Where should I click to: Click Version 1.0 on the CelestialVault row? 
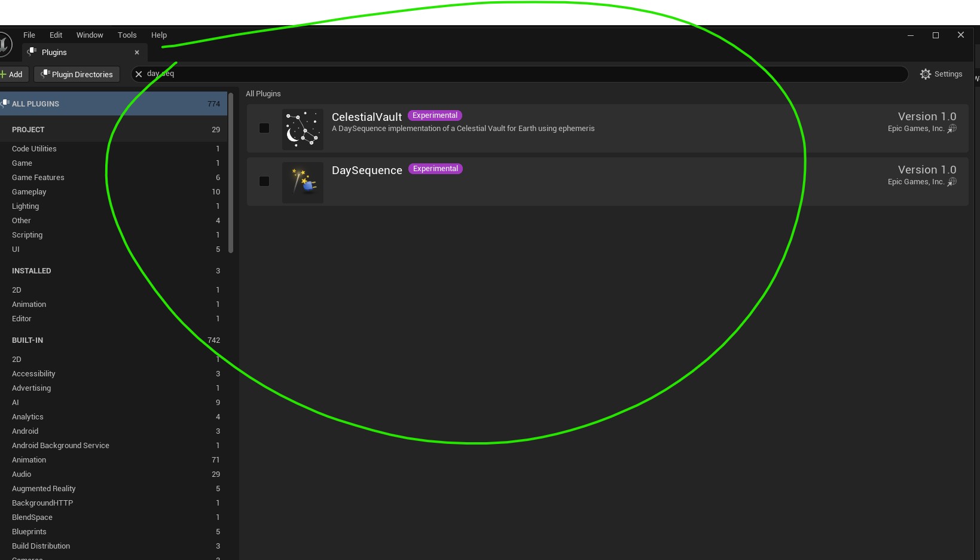(x=927, y=117)
